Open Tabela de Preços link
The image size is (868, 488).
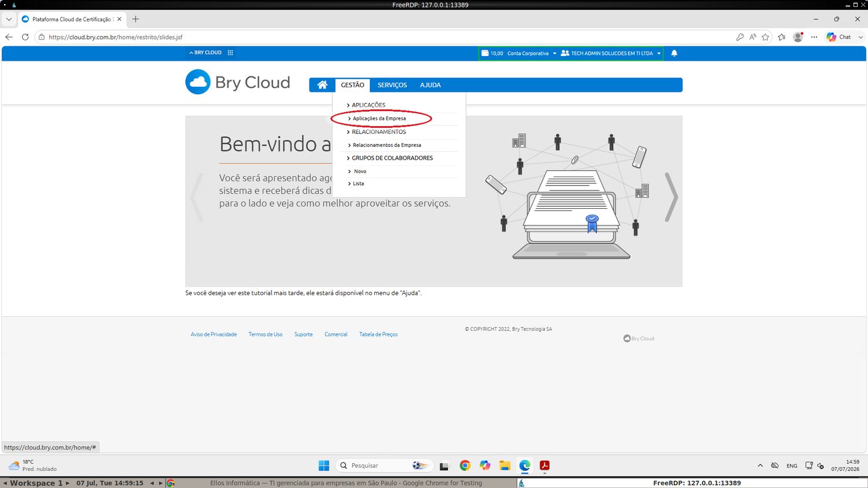pyautogui.click(x=378, y=334)
